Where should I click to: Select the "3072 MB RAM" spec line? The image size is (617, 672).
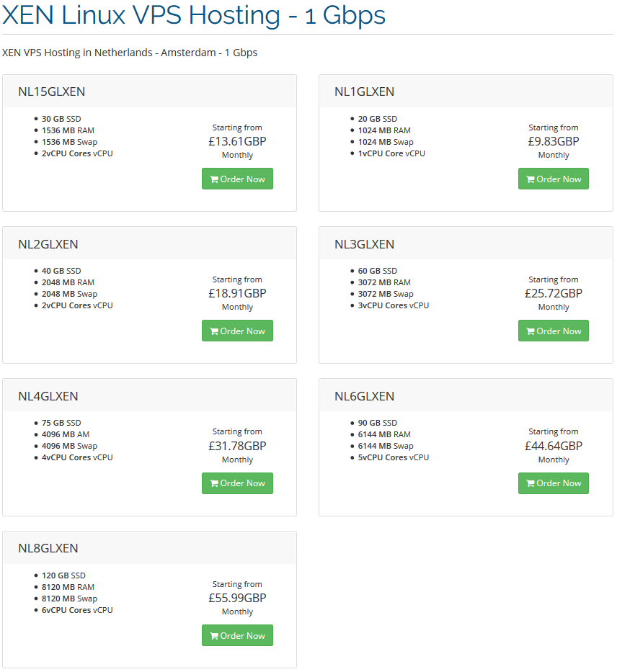click(x=384, y=282)
